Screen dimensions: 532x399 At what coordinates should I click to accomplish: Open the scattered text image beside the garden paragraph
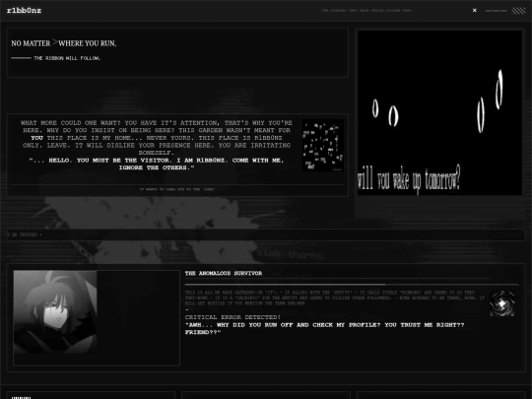323,145
